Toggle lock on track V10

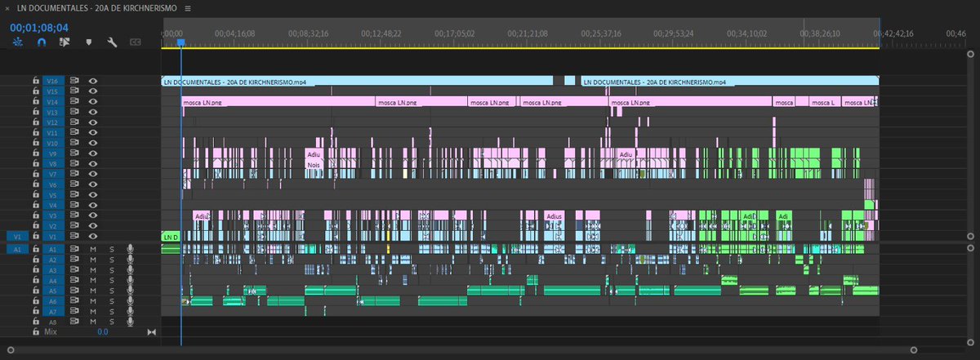pyautogui.click(x=36, y=143)
